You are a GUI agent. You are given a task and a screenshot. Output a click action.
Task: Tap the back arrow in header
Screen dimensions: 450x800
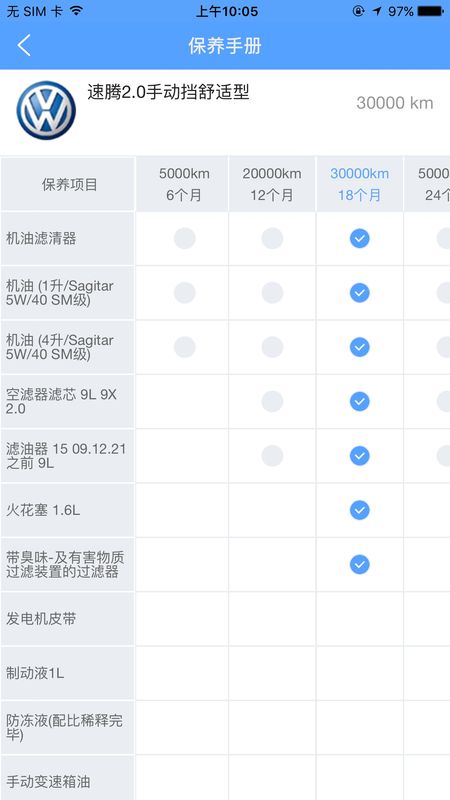(24, 45)
